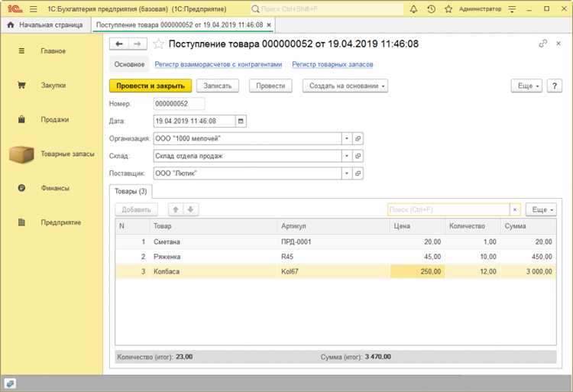
Task: Open the Предприятие section
Action: coord(60,222)
